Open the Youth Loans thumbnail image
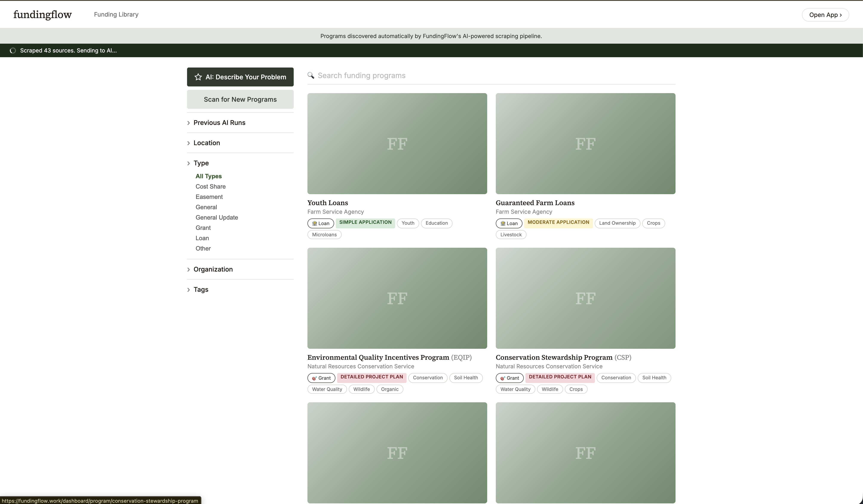This screenshot has width=863, height=504. click(x=397, y=143)
